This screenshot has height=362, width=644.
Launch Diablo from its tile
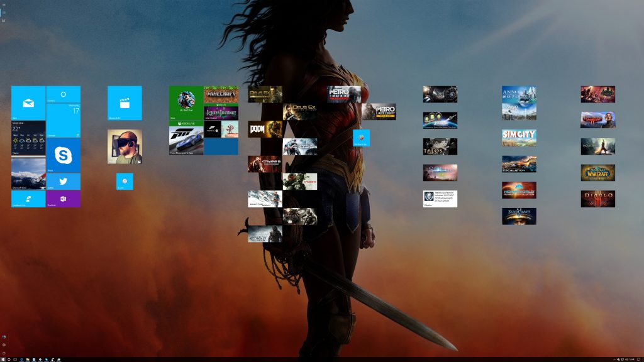click(598, 199)
